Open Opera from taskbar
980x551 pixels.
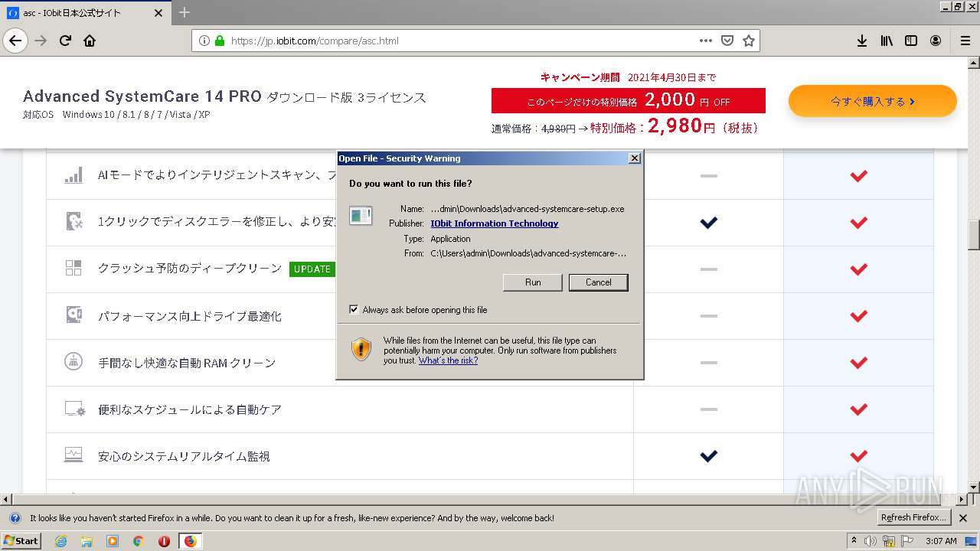point(164,541)
